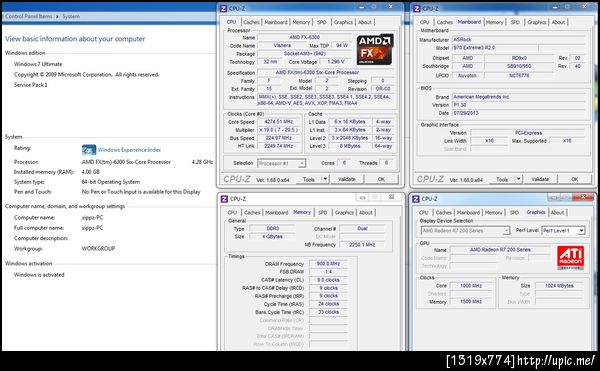
Task: Switch to SPD tab in top-left CPU-Z window
Action: tap(322, 22)
